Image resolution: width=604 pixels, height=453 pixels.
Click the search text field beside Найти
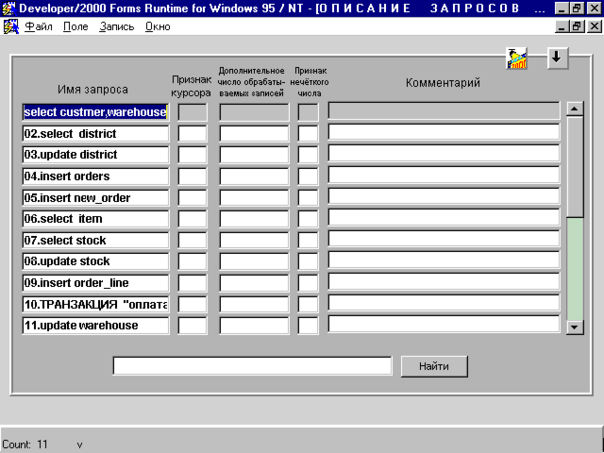tap(252, 366)
